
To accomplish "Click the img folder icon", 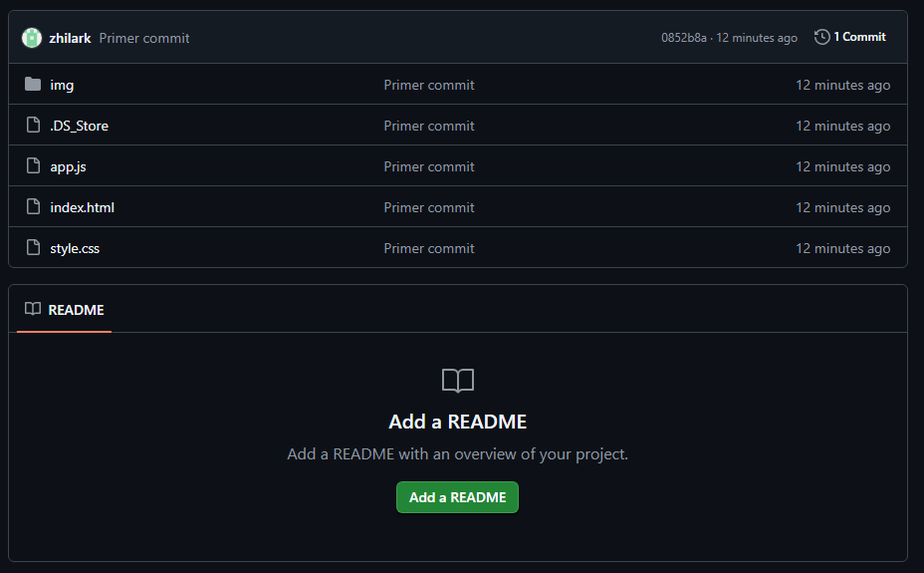I will coord(33,85).
